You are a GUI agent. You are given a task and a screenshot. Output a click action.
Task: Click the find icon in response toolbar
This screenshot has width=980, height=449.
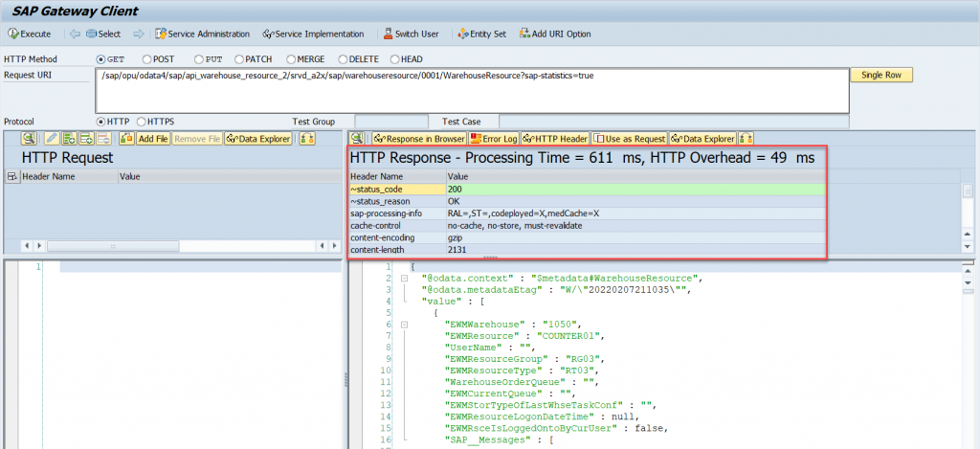(357, 139)
